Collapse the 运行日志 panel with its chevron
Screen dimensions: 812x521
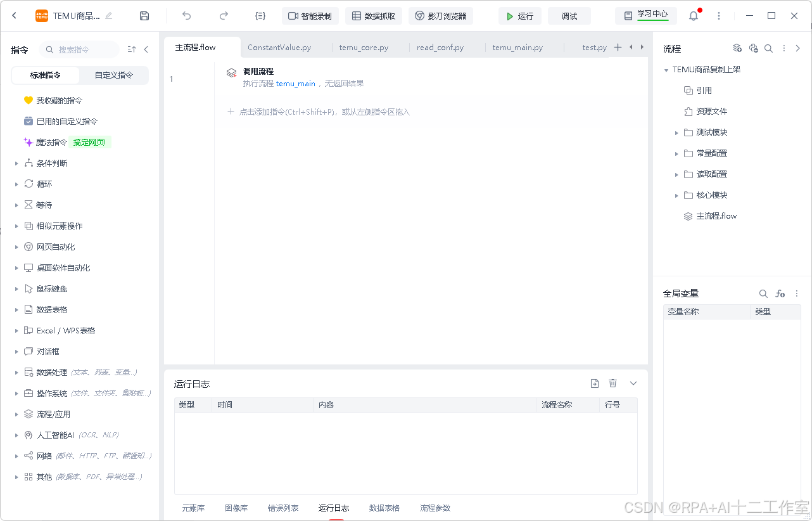[633, 383]
